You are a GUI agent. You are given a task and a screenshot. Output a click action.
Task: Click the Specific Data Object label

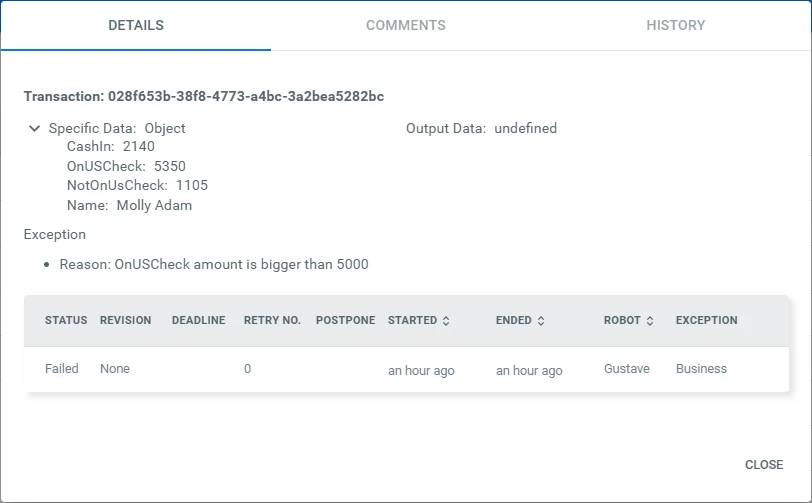(117, 128)
